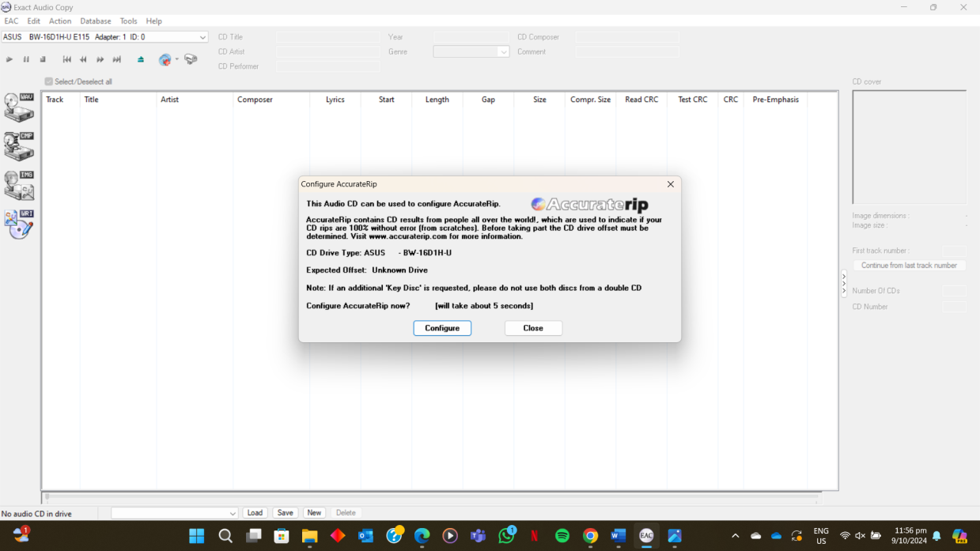
Task: Expand the profile dropdown beside Load
Action: click(x=232, y=513)
